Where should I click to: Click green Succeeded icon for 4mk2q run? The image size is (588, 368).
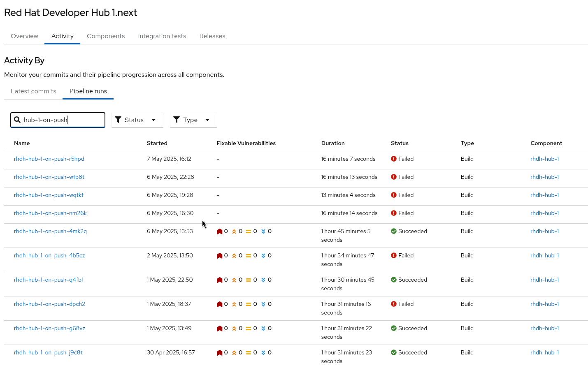[x=394, y=231]
